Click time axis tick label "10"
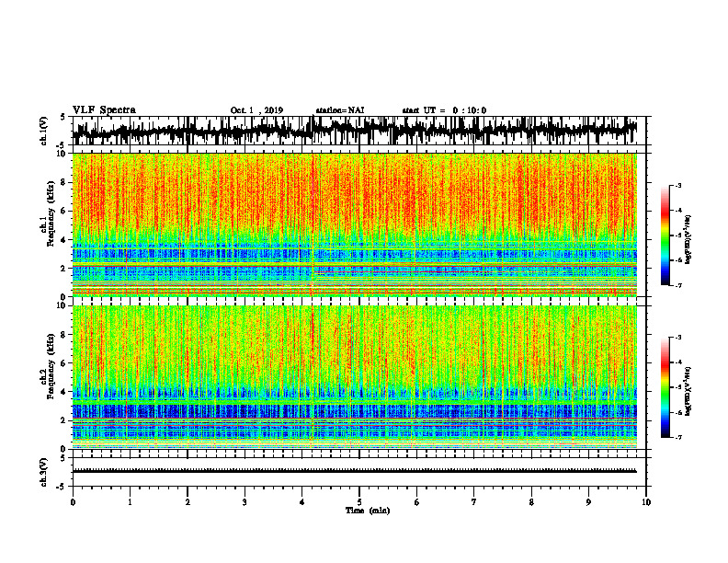The image size is (728, 563). 646,502
